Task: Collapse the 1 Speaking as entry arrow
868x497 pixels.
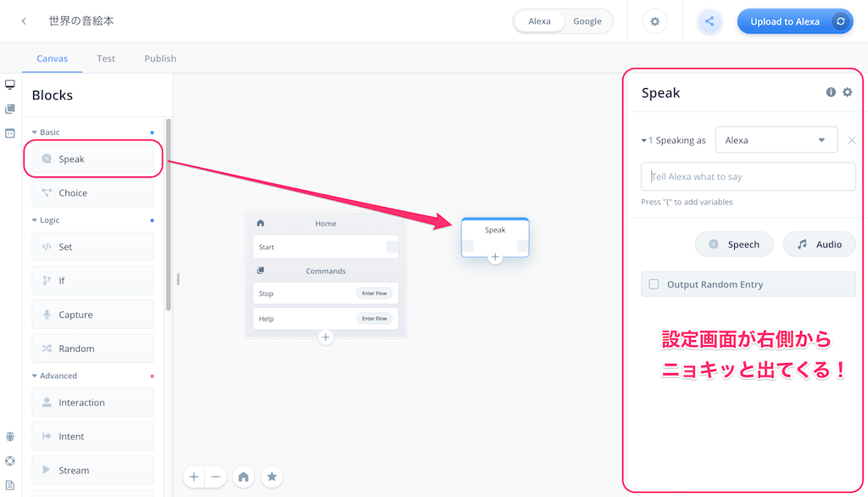Action: click(644, 141)
